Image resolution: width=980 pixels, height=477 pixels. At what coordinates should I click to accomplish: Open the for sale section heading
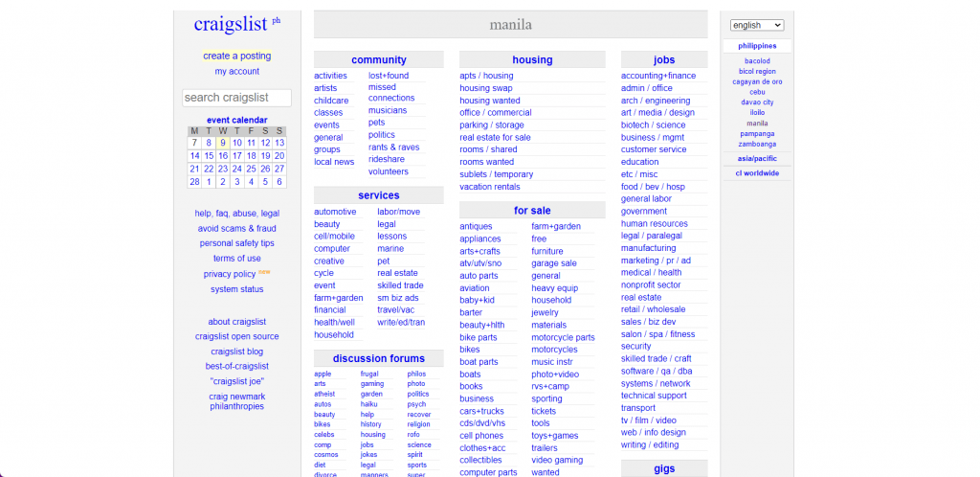pos(532,211)
